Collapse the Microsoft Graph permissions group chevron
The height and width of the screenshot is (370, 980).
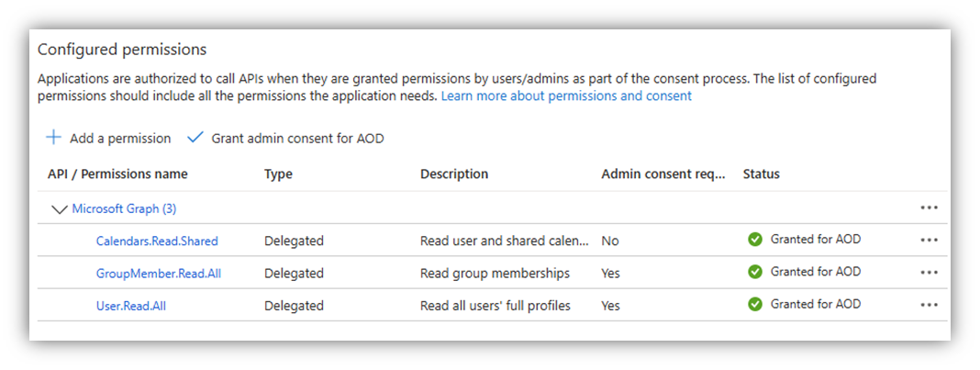click(x=61, y=209)
